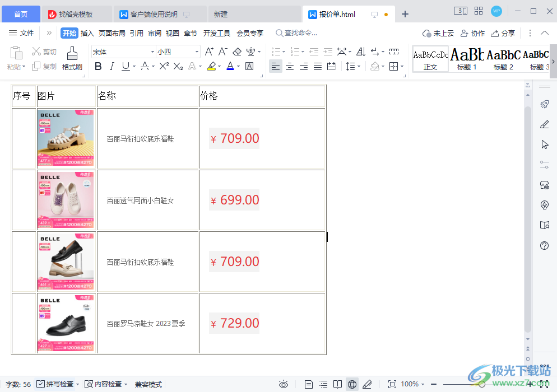
Task: Toggle bold formatting
Action: click(99, 67)
